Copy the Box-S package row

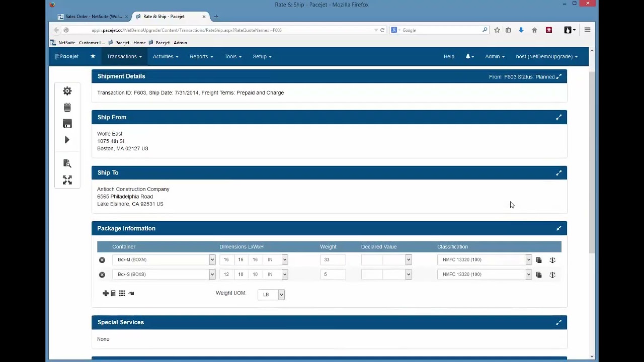tap(539, 275)
